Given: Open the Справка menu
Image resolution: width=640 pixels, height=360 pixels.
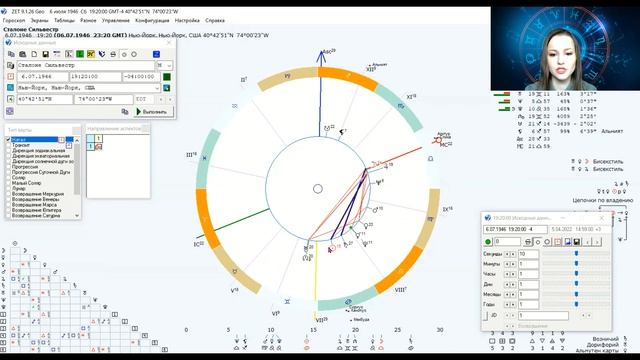Looking at the screenshot, I should (215, 20).
